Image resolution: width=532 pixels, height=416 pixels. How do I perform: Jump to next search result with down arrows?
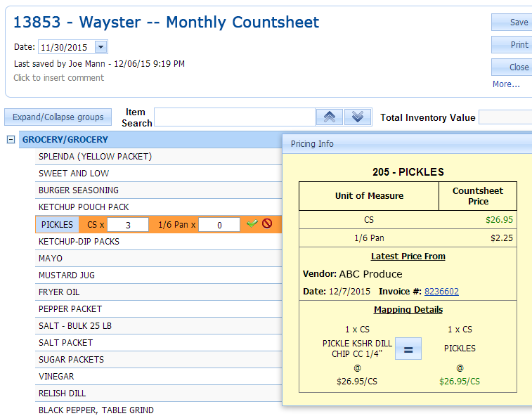pyautogui.click(x=358, y=117)
